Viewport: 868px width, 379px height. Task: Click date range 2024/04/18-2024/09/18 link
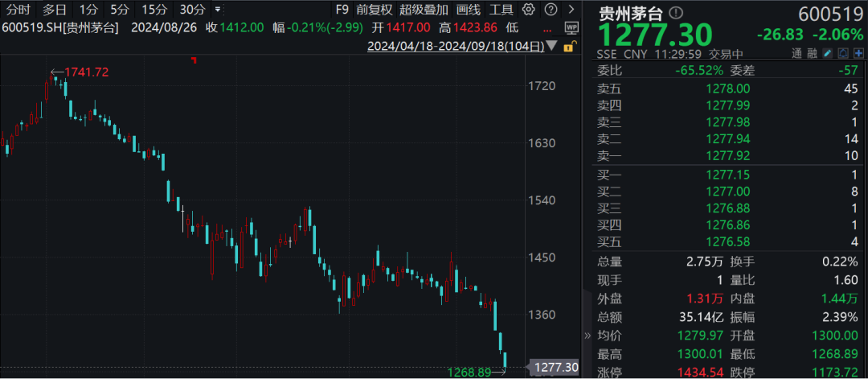(456, 47)
